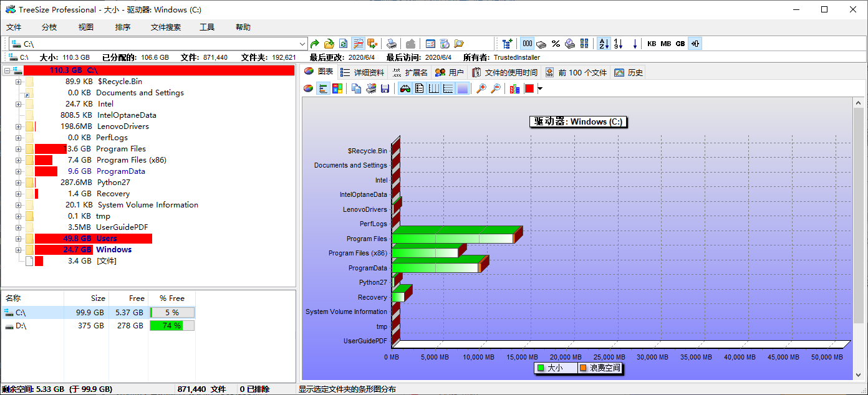
Task: Click the copy chart icon
Action: coord(357,88)
